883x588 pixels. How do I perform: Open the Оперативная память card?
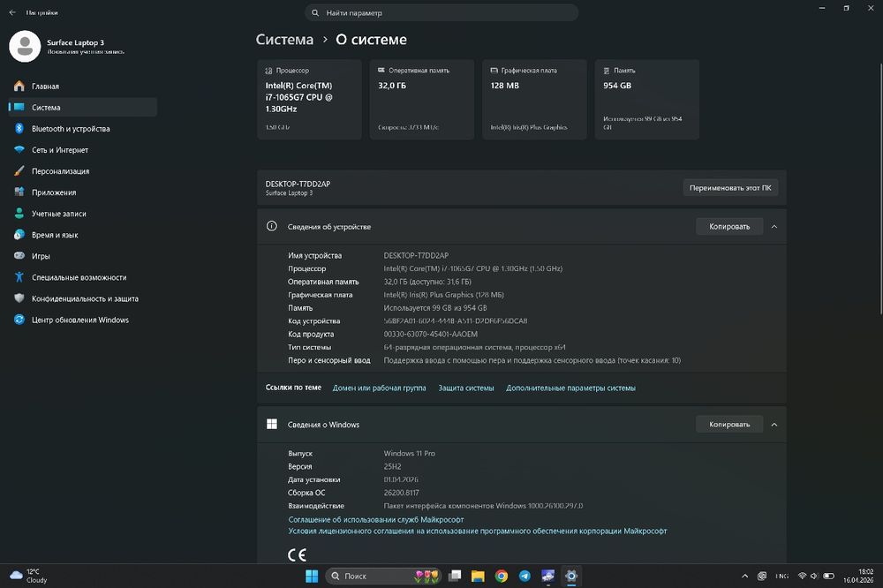pos(422,99)
